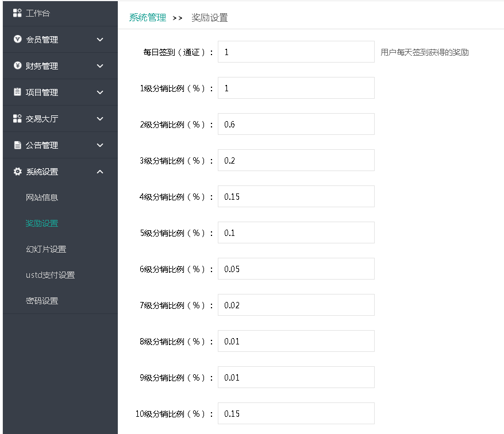504x434 pixels.
Task: Click the 公告管理 document icon
Action: pos(17,145)
